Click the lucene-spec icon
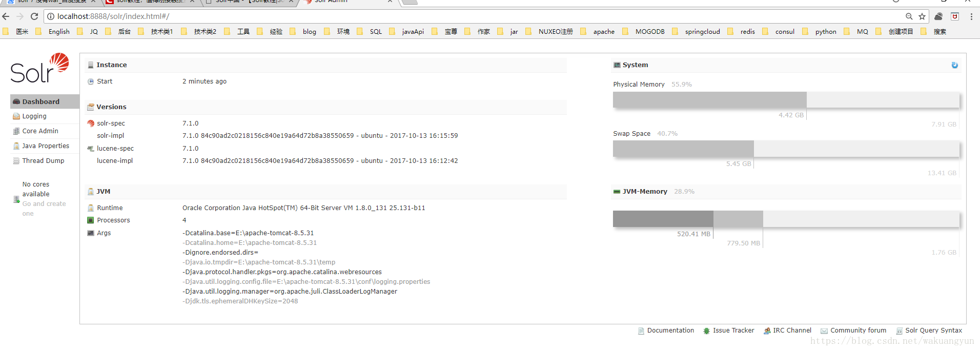 point(91,149)
